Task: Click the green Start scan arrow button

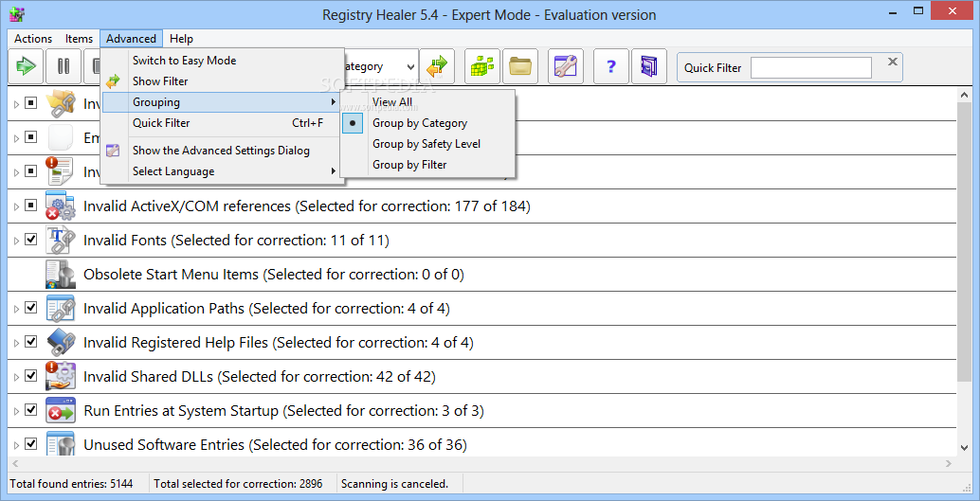Action: click(x=27, y=65)
